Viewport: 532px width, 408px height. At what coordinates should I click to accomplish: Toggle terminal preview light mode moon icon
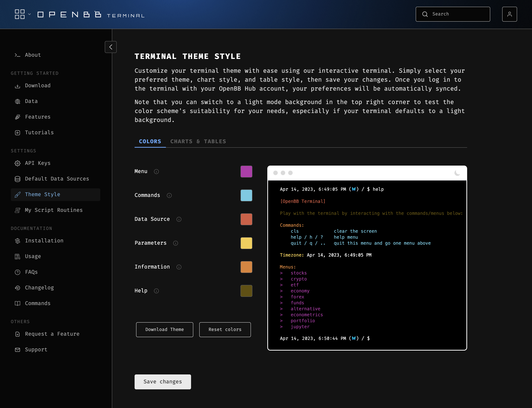457,173
